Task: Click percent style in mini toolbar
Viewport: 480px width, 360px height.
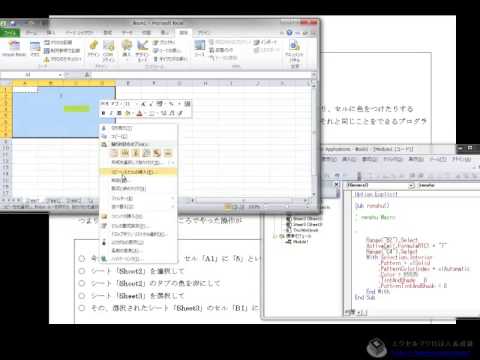Action: tap(171, 104)
